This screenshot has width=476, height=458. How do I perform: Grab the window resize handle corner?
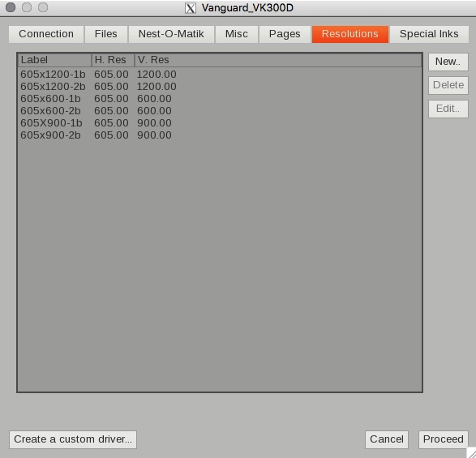point(471,453)
